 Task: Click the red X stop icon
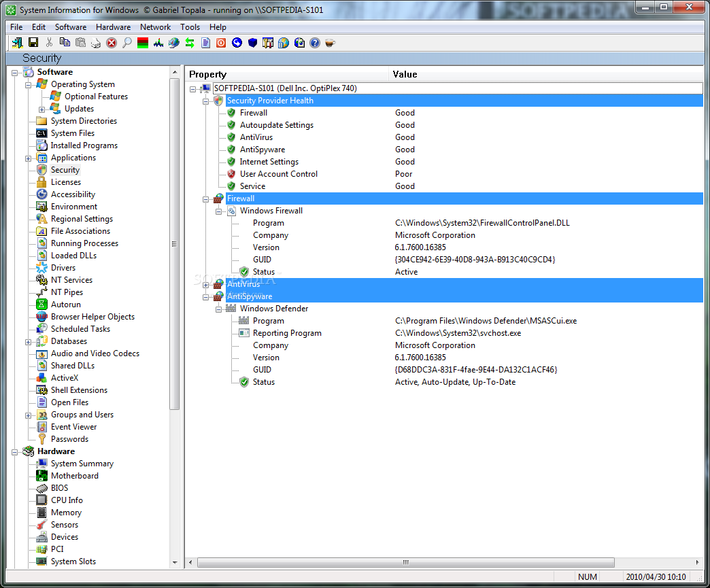[x=112, y=43]
